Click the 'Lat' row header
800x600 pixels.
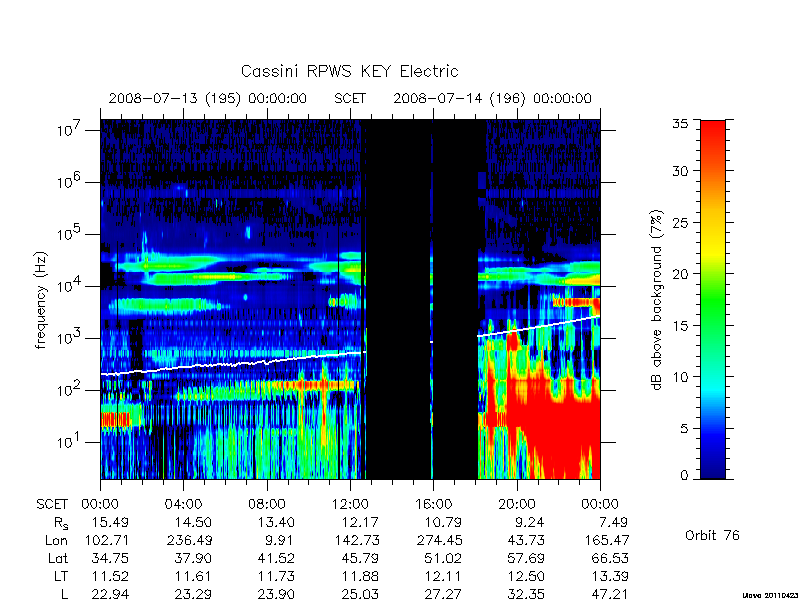click(x=58, y=559)
